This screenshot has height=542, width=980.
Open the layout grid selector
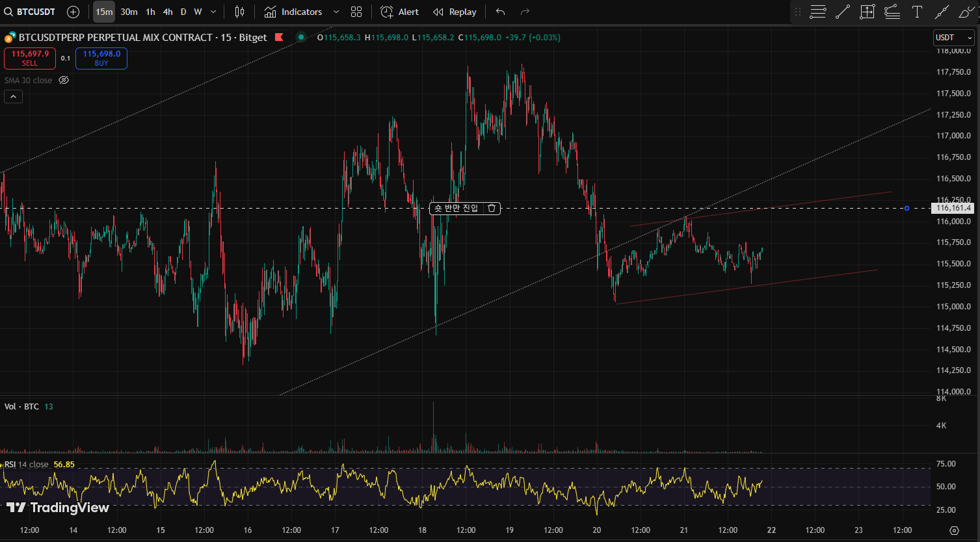356,12
